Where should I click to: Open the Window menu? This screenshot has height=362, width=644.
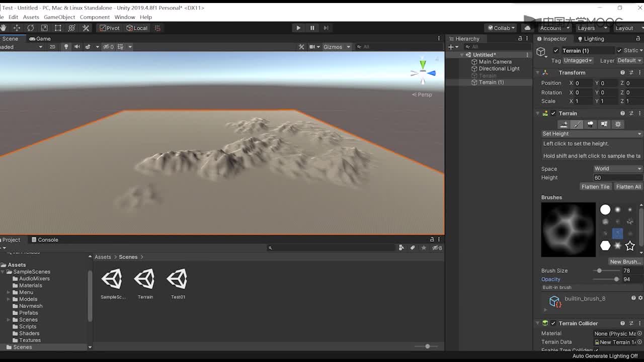[x=125, y=17]
